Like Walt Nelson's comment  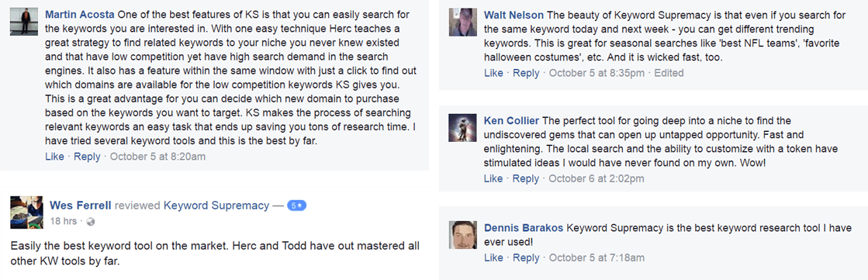click(x=493, y=73)
